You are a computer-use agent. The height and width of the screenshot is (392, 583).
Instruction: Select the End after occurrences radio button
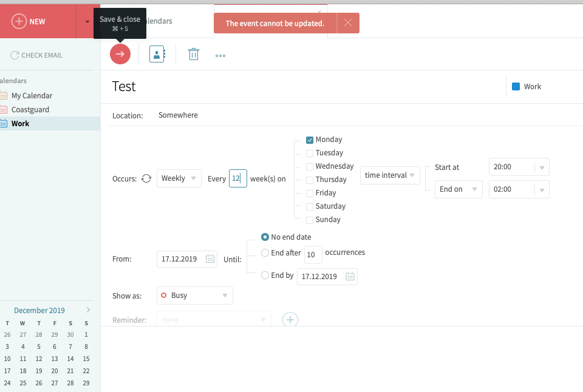(x=265, y=252)
